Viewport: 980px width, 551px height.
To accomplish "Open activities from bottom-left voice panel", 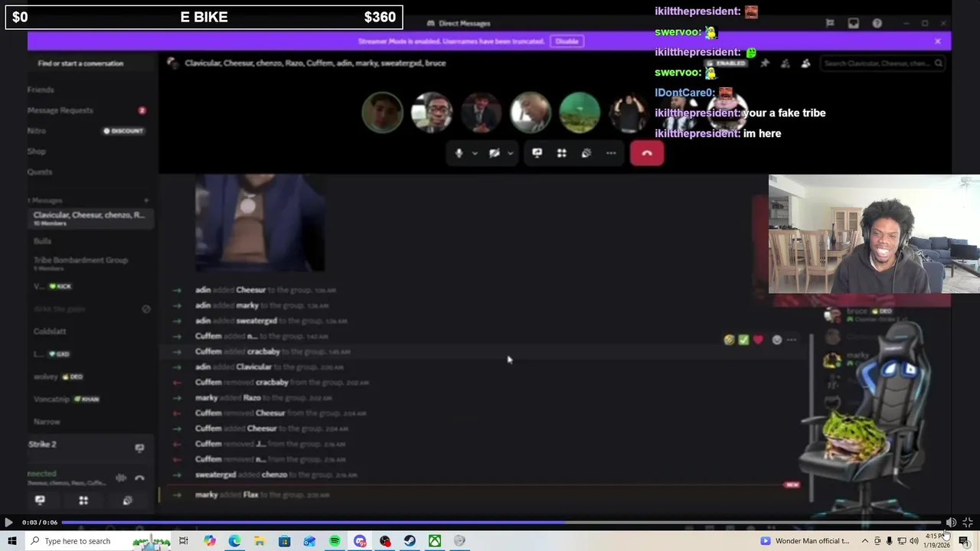I will [83, 500].
